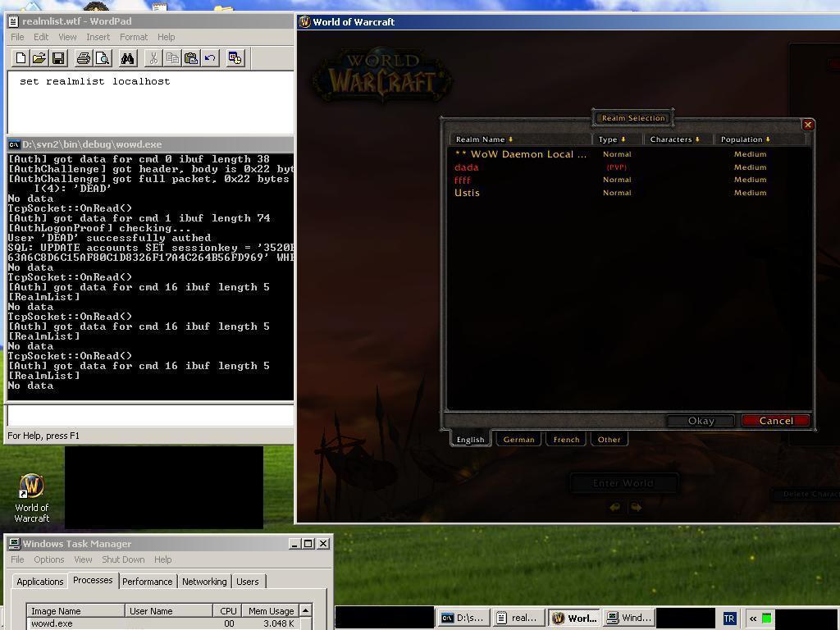840x630 pixels.
Task: Switch to the German realm tab
Action: click(x=518, y=440)
